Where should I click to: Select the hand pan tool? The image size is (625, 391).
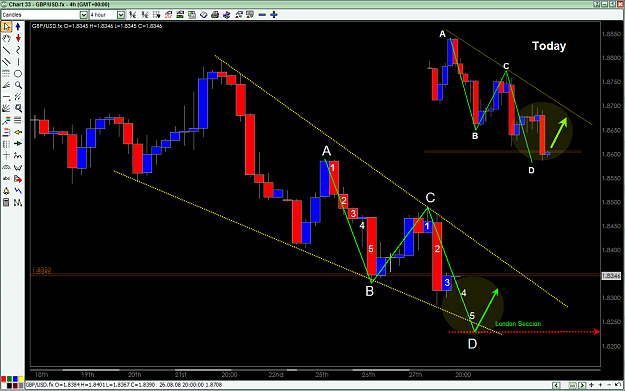(6, 38)
